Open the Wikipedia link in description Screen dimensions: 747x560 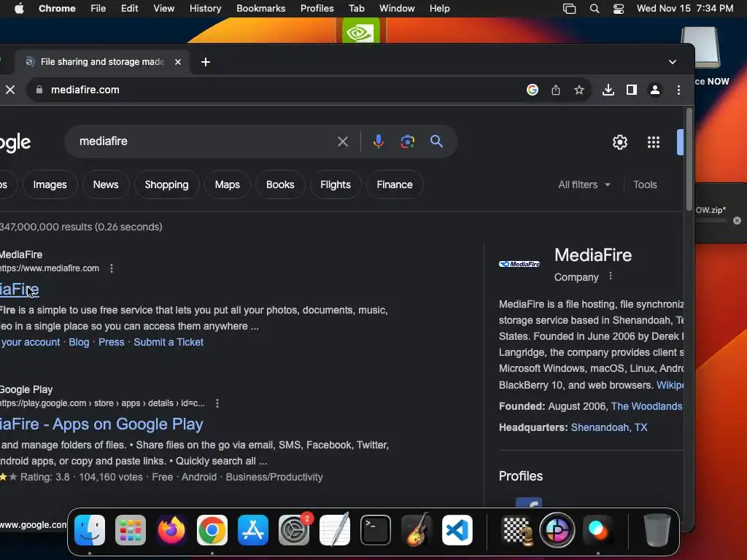click(x=670, y=385)
